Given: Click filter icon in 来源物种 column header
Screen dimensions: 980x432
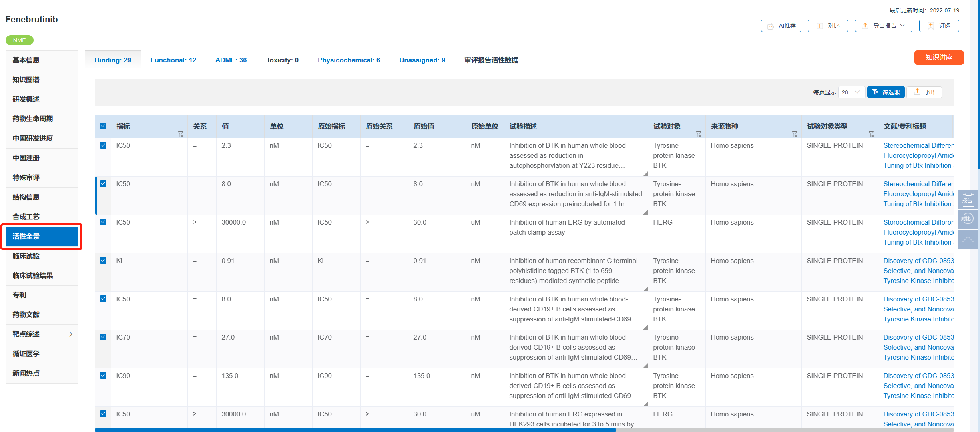Looking at the screenshot, I should (x=795, y=134).
